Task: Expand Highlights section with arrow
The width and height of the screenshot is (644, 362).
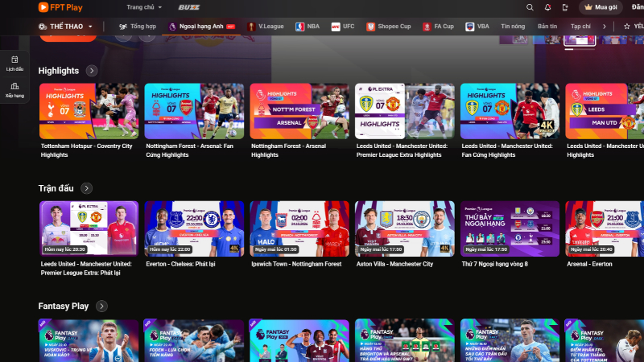Action: [x=92, y=71]
